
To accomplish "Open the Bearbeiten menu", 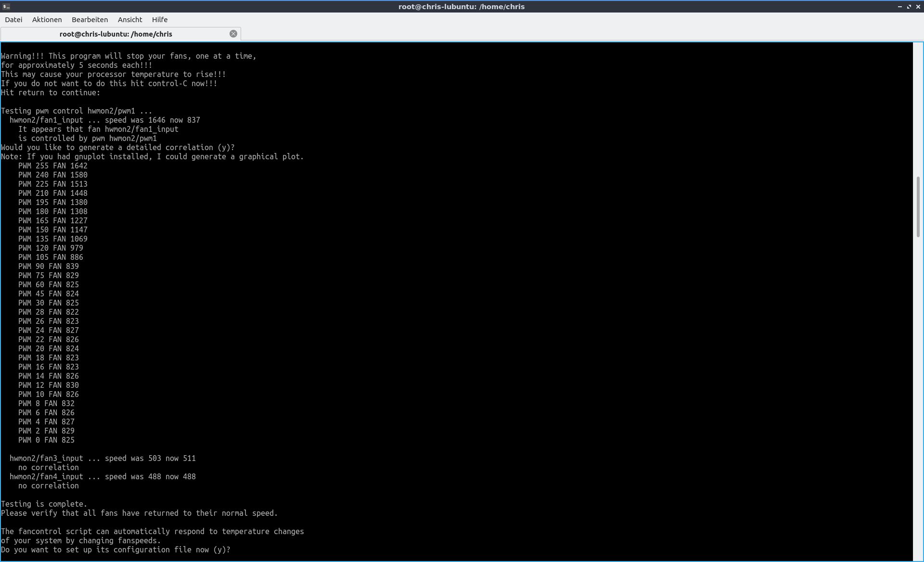I will pyautogui.click(x=90, y=20).
